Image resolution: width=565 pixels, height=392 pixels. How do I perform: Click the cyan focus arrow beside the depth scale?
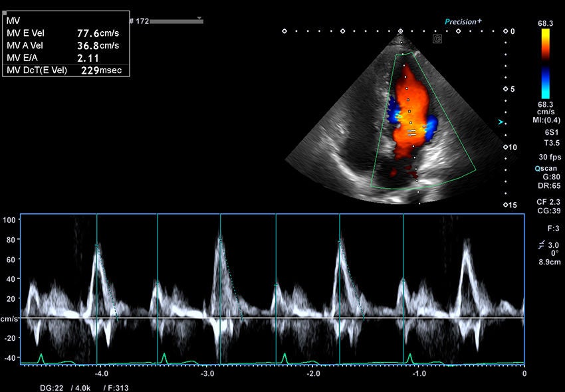(501, 122)
